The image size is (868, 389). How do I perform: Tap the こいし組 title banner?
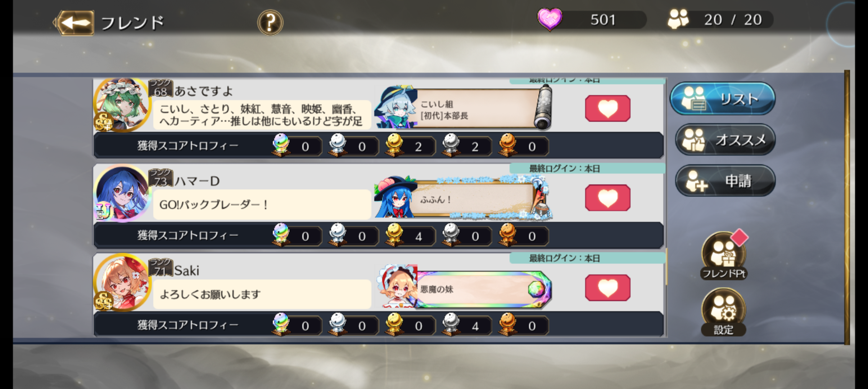[464, 107]
